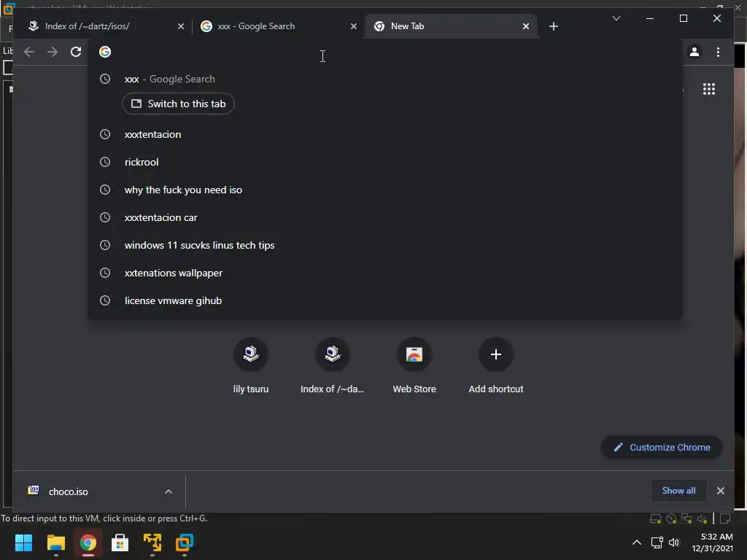Viewport: 747px width, 560px height.
Task: Pick 'xxtenations wallpaper' suggestion
Action: click(385, 273)
